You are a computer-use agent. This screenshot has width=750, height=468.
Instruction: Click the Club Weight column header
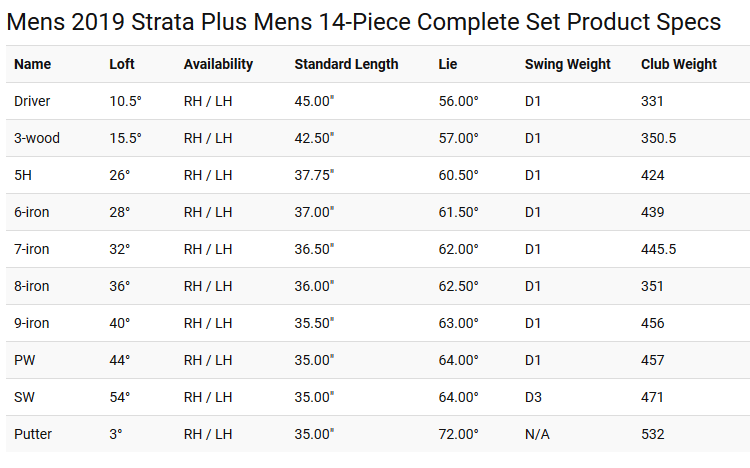click(x=679, y=65)
